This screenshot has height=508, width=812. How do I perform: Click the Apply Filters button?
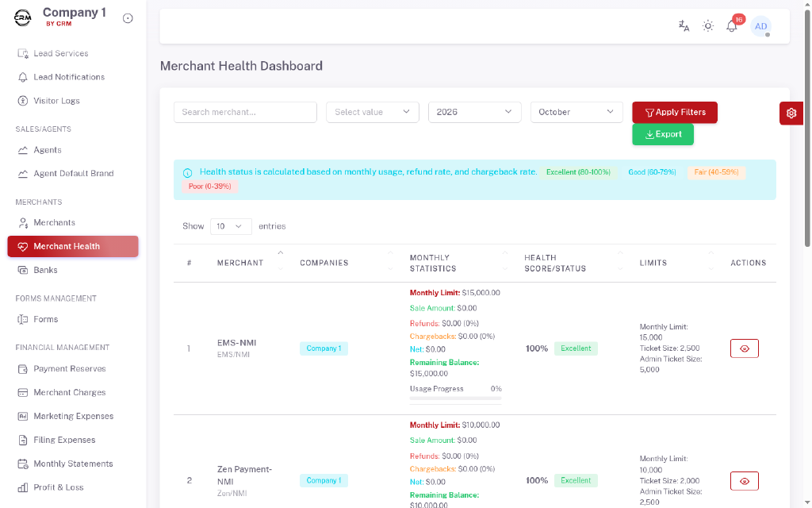pos(675,113)
